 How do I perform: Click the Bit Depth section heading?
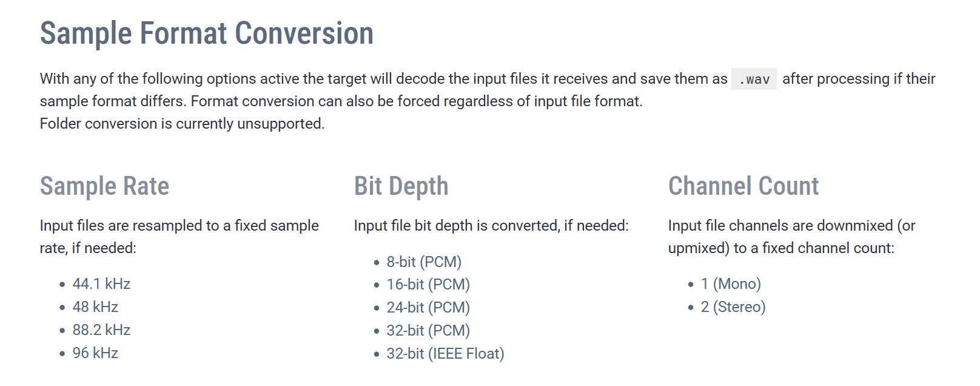[x=401, y=186]
